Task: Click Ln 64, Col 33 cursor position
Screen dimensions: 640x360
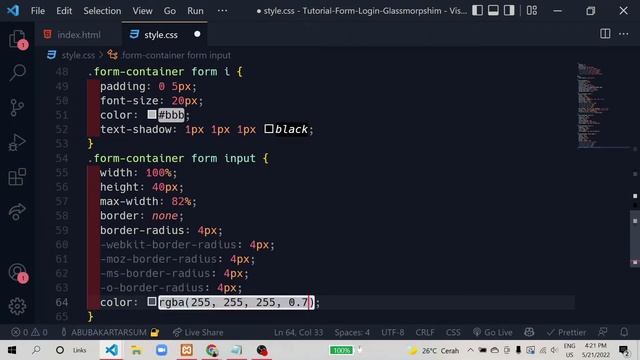Action: pos(298,332)
